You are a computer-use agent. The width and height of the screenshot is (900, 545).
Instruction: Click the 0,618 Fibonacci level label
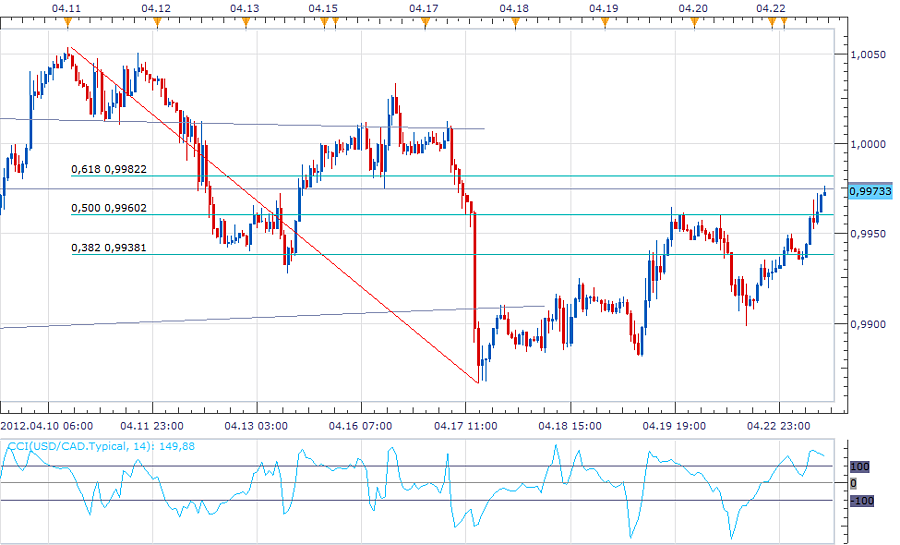point(108,170)
